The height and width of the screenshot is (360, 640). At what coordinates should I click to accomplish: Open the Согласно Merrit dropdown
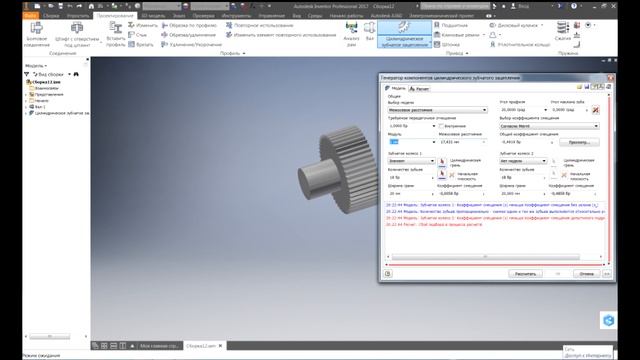549,126
